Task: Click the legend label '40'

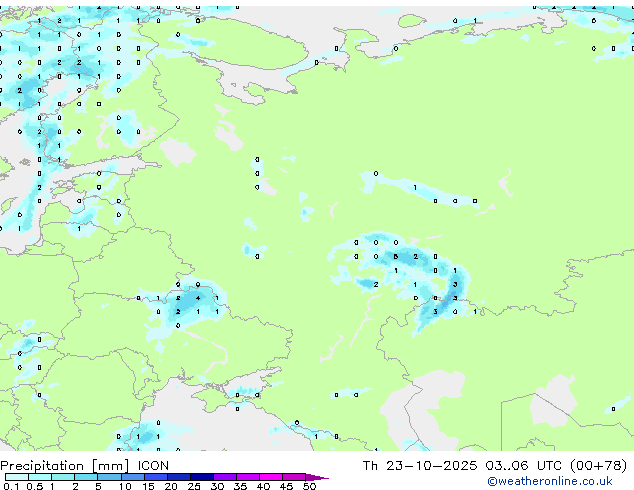Action: click(x=263, y=486)
